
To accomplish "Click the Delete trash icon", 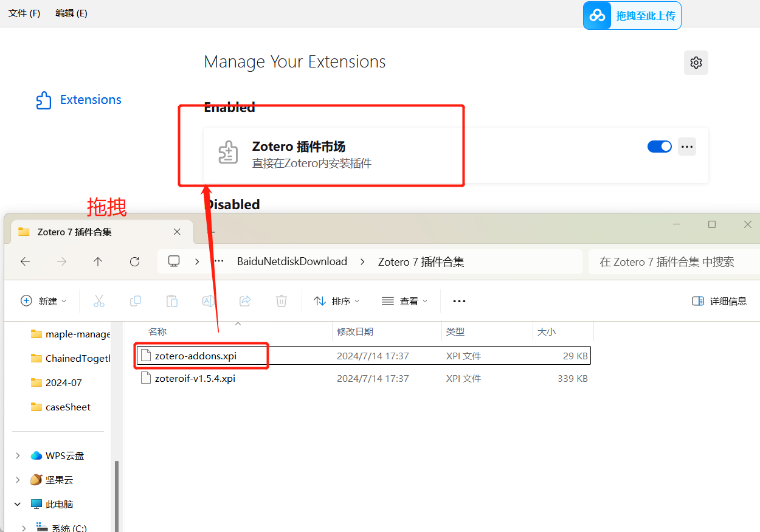I will [x=282, y=301].
